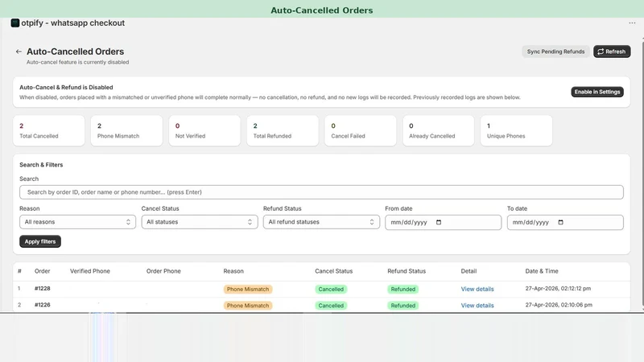The height and width of the screenshot is (362, 644).
Task: Click the Refresh button
Action: click(612, 51)
